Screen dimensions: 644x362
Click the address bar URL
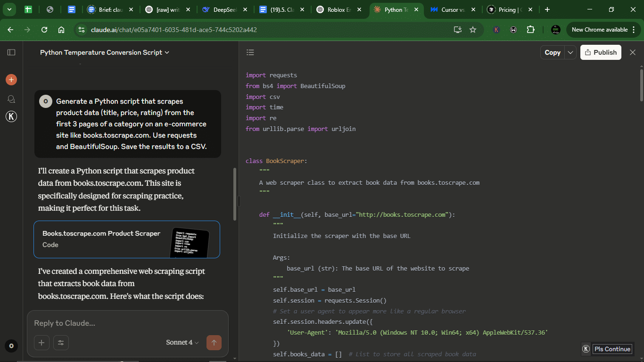coord(173,30)
